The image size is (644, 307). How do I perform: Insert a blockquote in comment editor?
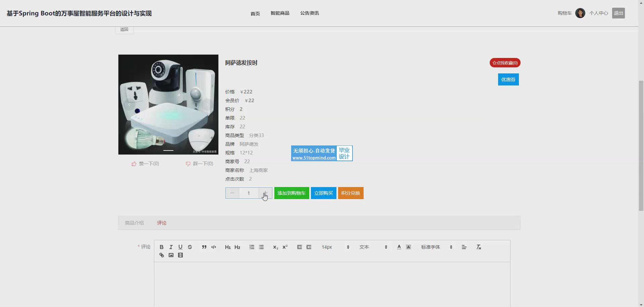[x=204, y=247]
